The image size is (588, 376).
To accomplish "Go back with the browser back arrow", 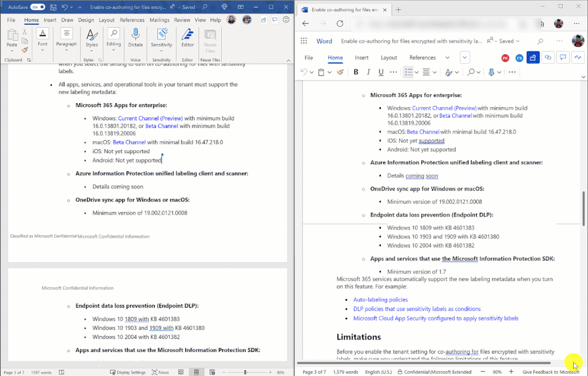I will pos(305,24).
